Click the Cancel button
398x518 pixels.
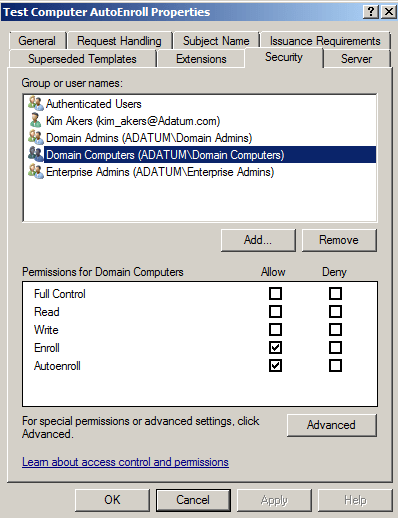(193, 500)
